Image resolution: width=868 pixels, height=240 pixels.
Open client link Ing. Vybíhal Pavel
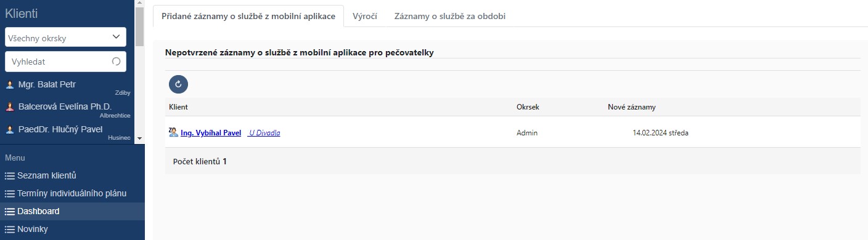click(x=211, y=132)
